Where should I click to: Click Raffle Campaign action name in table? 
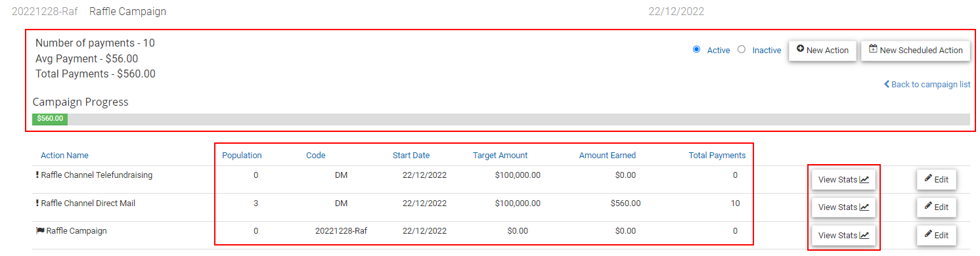pyautogui.click(x=76, y=231)
